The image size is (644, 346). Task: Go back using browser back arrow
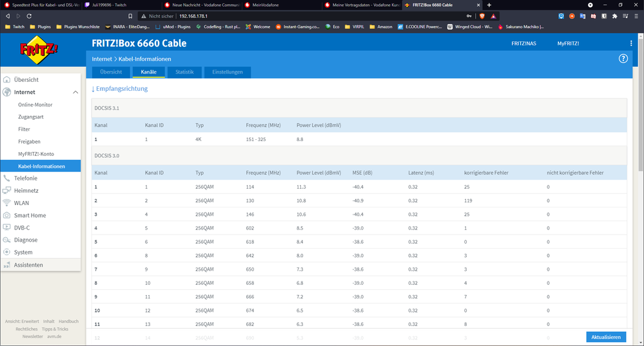(x=7, y=16)
